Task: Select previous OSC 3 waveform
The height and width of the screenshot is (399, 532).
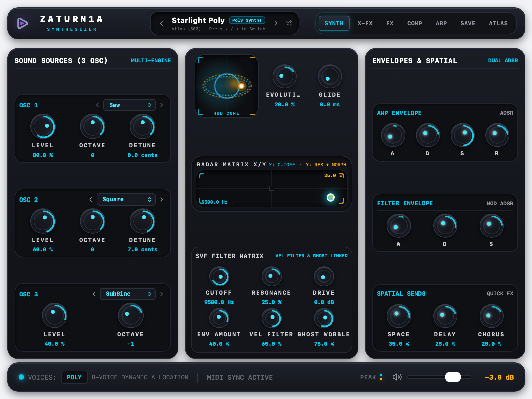Action: click(x=94, y=294)
